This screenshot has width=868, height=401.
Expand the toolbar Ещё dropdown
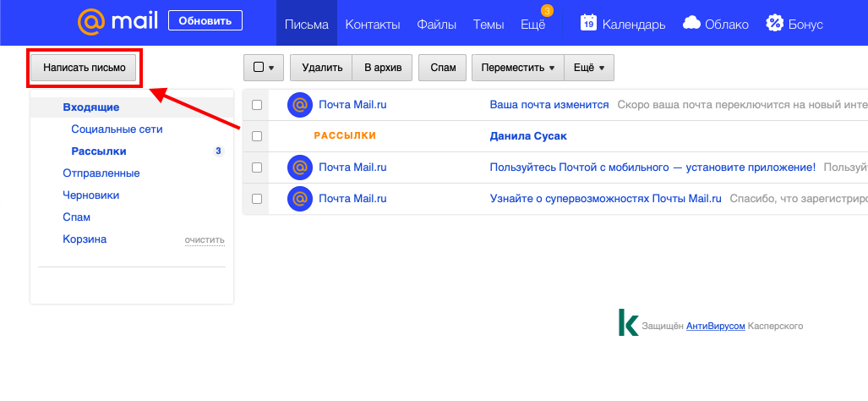589,68
